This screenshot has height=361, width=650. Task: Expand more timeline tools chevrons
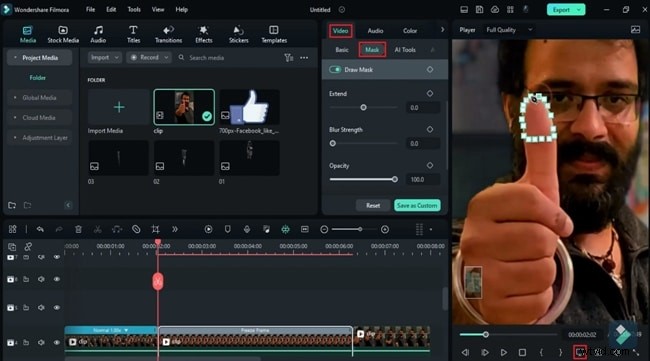175,229
